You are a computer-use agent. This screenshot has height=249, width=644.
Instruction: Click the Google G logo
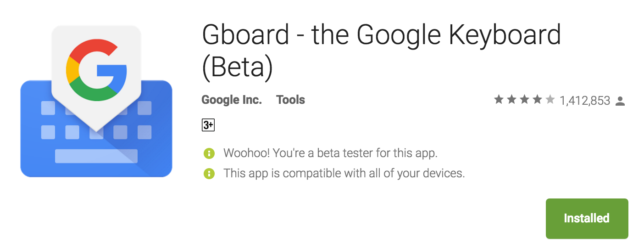click(96, 70)
